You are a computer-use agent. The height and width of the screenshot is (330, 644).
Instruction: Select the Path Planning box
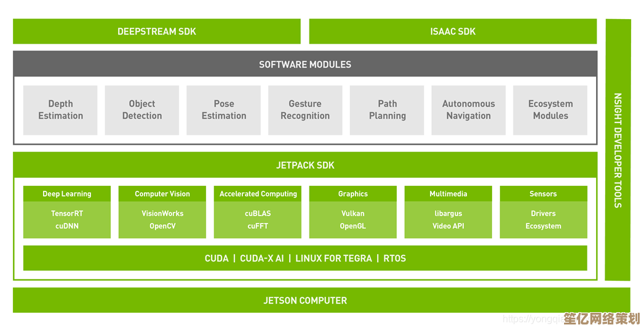pyautogui.click(x=387, y=110)
